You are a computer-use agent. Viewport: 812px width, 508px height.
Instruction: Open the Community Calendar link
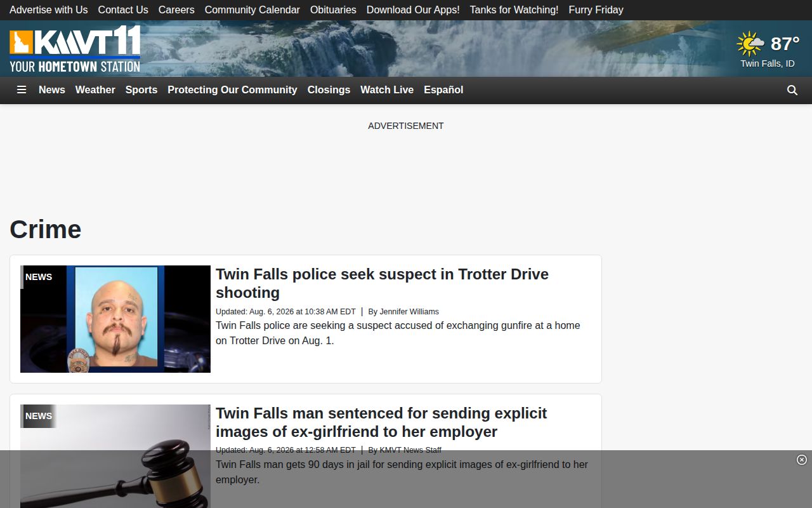pyautogui.click(x=252, y=10)
